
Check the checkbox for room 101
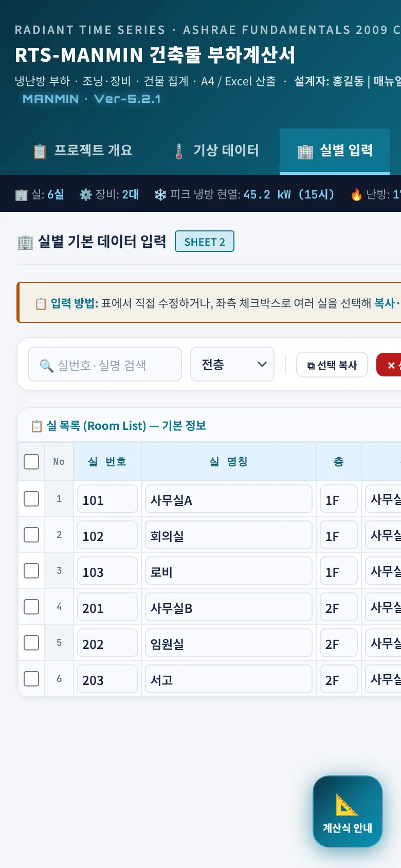[31, 499]
